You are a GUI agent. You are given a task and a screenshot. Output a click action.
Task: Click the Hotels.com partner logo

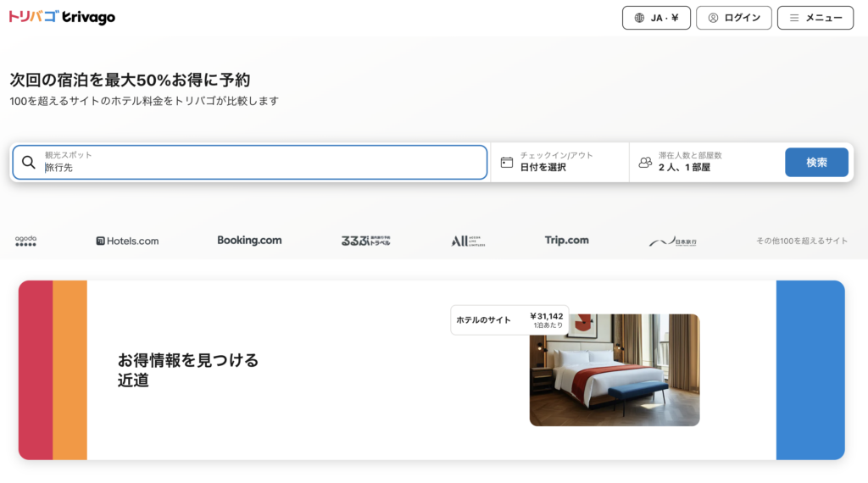coord(127,241)
